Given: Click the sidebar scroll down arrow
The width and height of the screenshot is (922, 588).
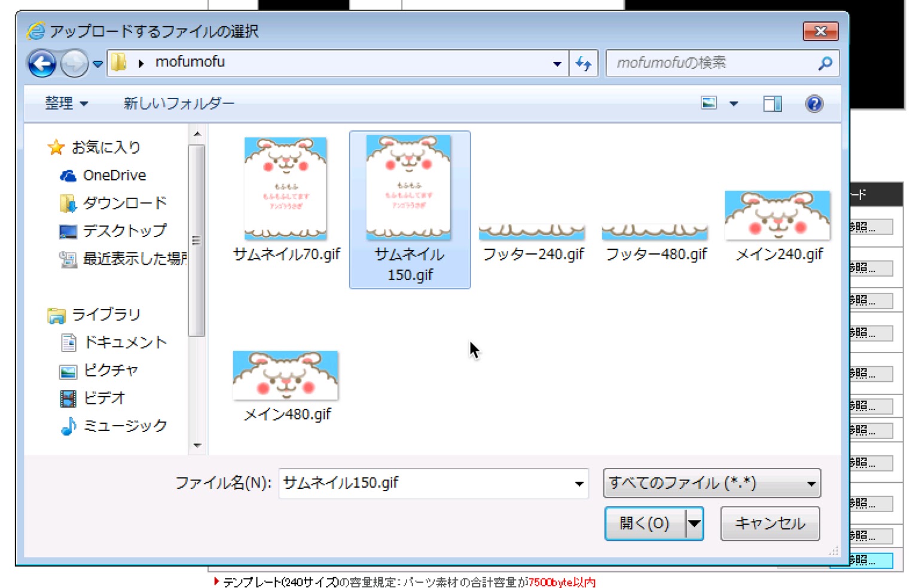Looking at the screenshot, I should tap(197, 445).
